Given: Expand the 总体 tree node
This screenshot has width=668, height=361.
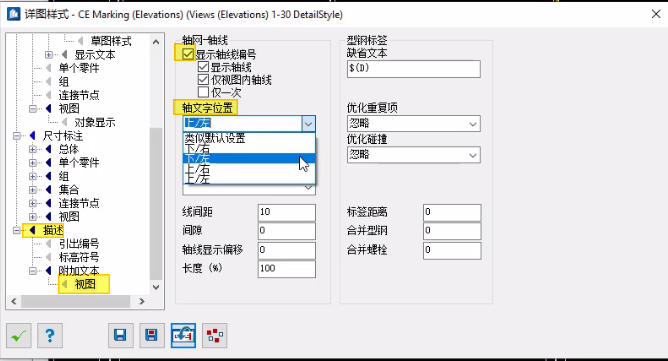Looking at the screenshot, I should (33, 149).
